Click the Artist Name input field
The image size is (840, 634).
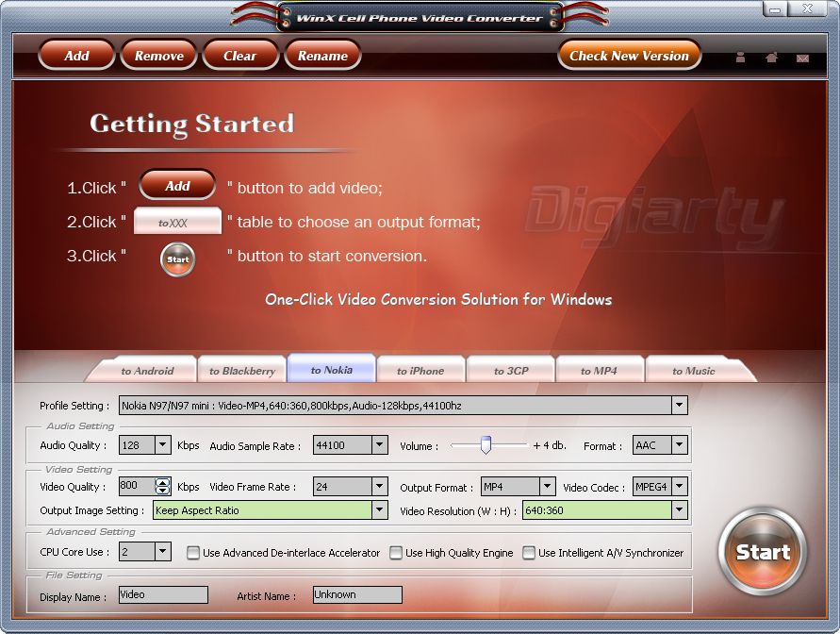(357, 594)
